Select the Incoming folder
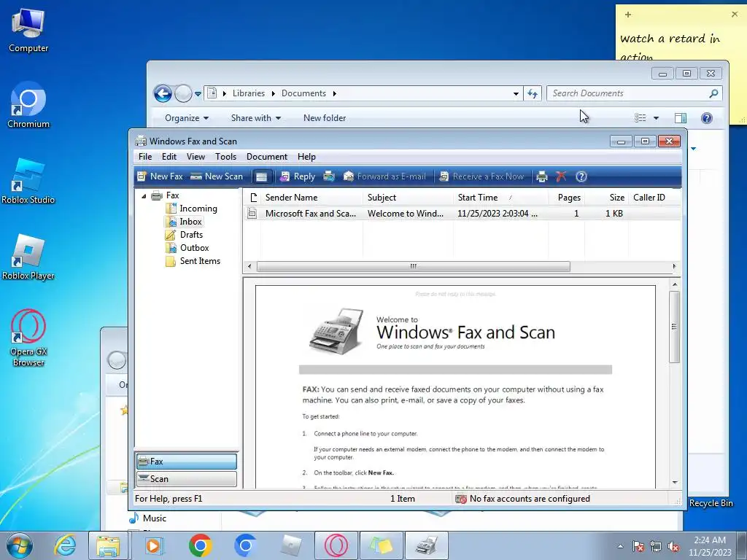The image size is (747, 560). pos(192,209)
